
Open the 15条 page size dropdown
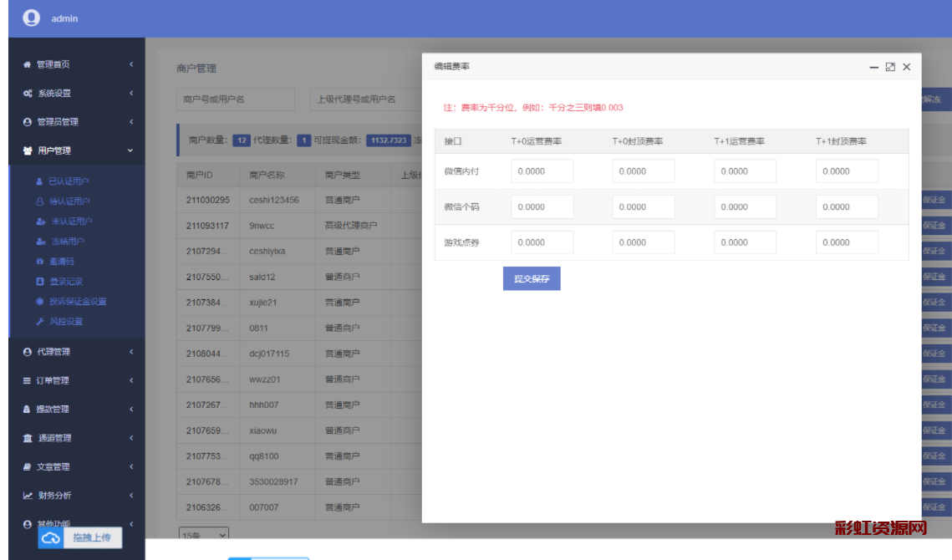coord(204,534)
